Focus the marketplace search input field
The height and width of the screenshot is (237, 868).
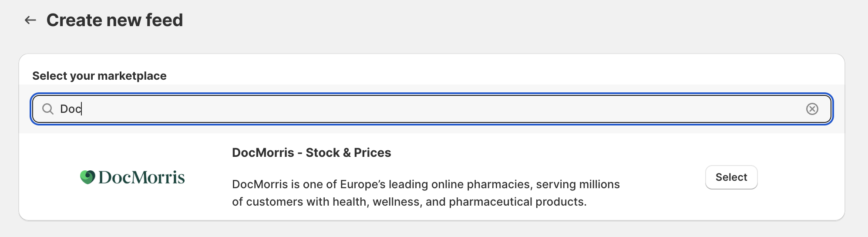pos(431,109)
